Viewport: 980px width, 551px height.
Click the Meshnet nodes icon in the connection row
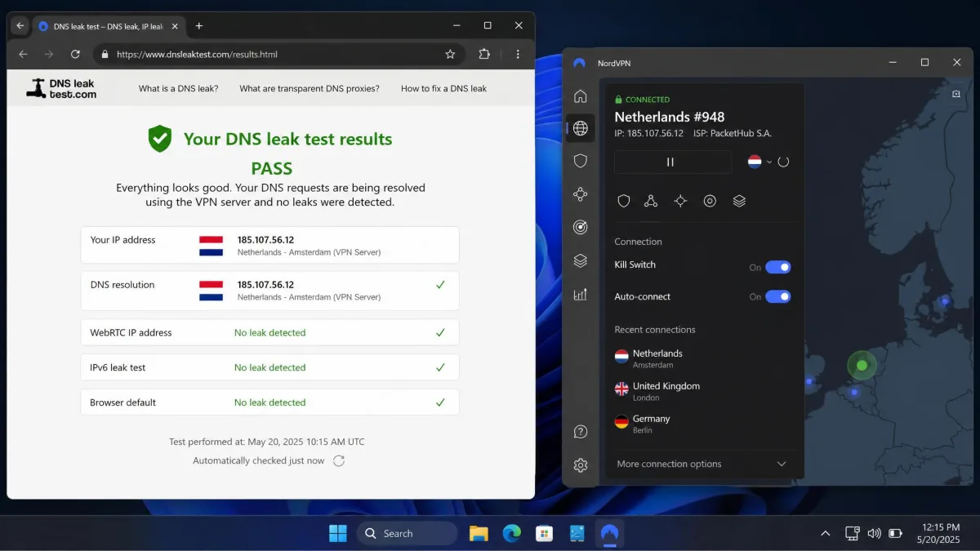(651, 201)
